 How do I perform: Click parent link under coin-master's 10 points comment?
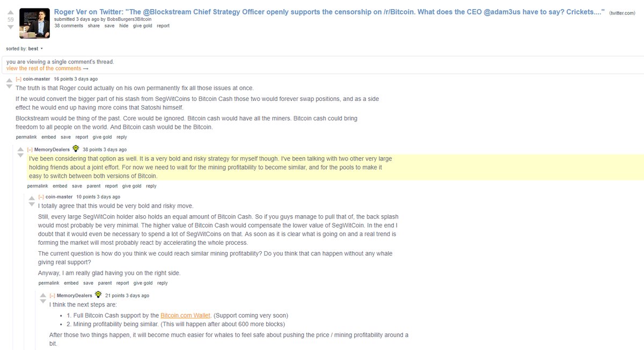pyautogui.click(x=105, y=283)
